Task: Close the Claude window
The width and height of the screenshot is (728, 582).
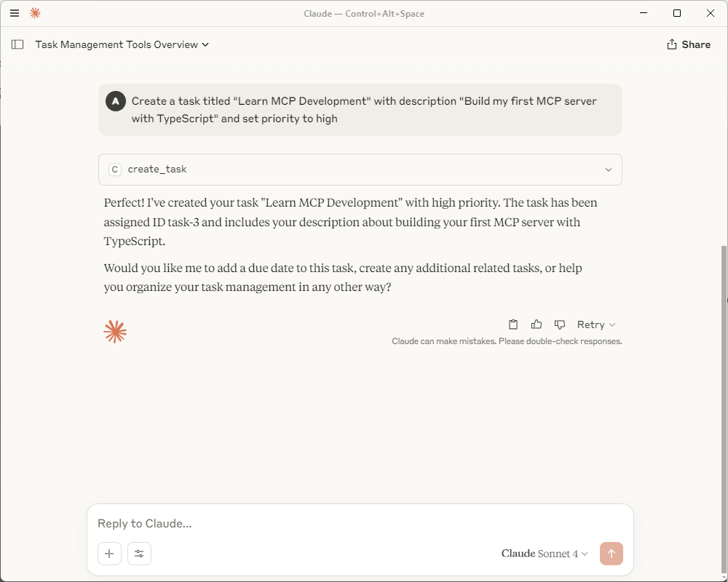Action: pyautogui.click(x=711, y=13)
